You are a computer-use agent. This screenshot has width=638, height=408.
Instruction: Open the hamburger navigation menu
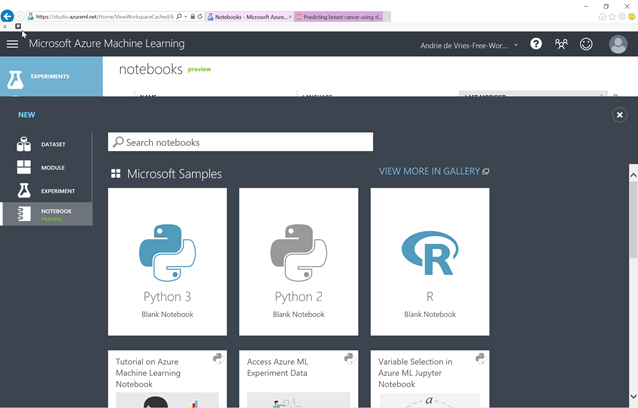(12, 44)
